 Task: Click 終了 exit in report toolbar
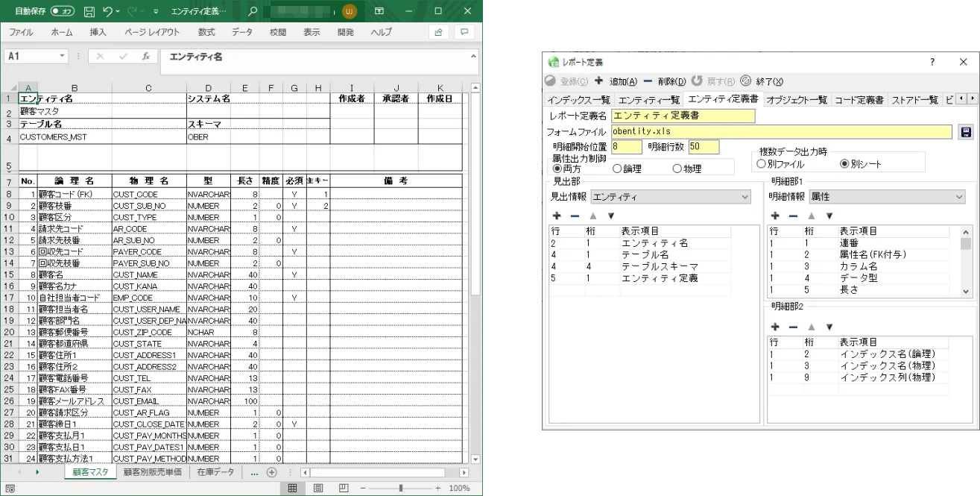click(762, 81)
